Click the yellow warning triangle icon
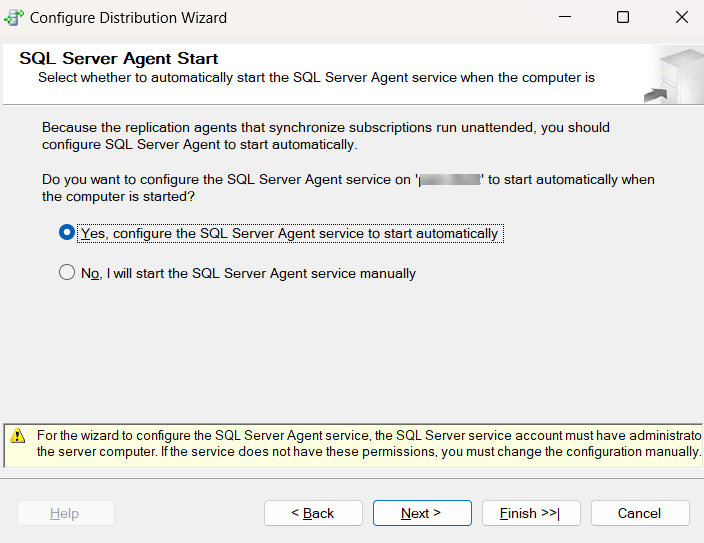 18,436
